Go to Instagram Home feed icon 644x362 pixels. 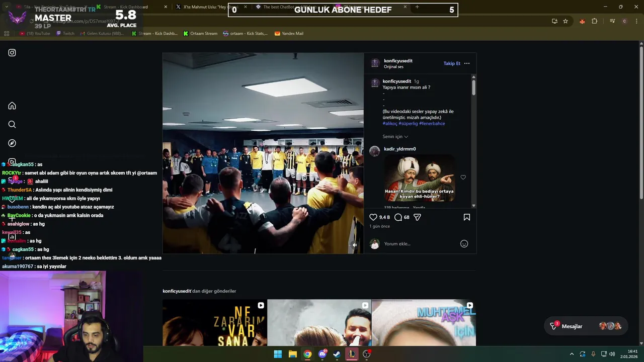[12, 106]
